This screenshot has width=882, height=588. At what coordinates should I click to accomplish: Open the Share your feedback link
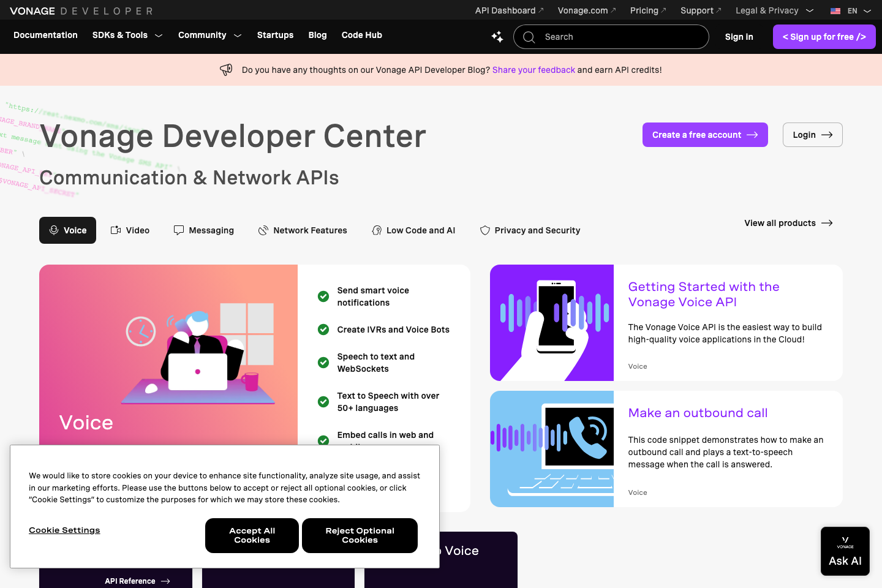[x=533, y=69]
